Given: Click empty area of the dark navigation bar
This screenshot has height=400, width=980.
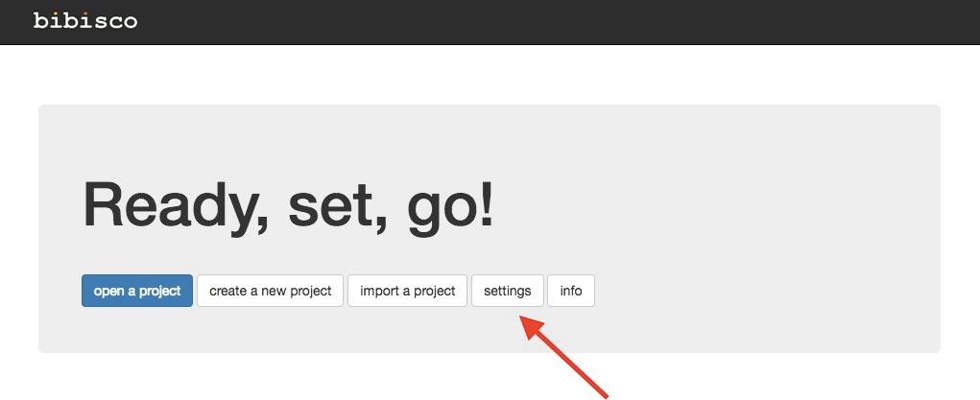Looking at the screenshot, I should click(x=576, y=21).
